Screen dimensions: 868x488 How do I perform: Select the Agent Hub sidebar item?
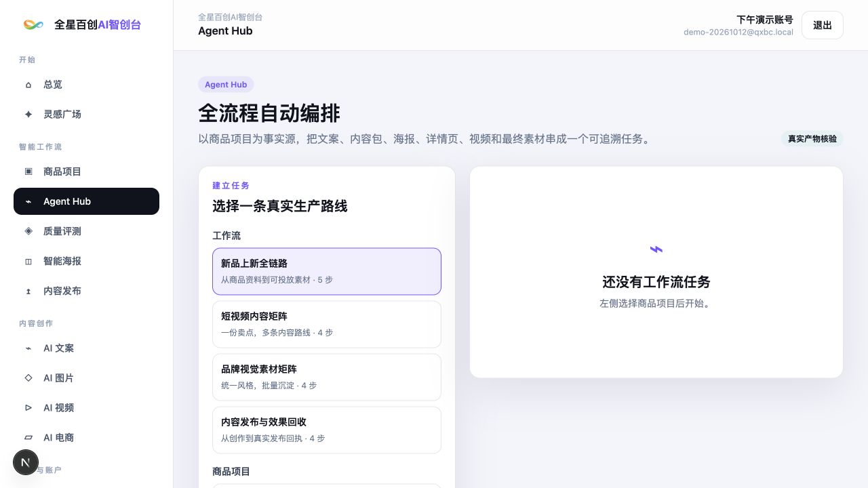86,201
